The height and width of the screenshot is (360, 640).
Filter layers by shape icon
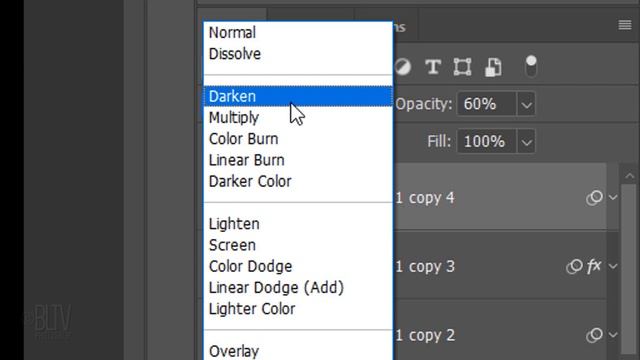pos(462,67)
